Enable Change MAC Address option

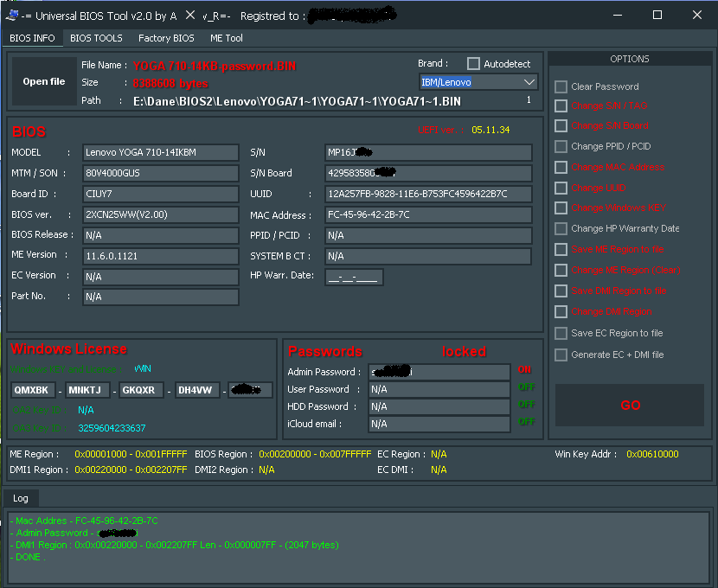click(561, 167)
